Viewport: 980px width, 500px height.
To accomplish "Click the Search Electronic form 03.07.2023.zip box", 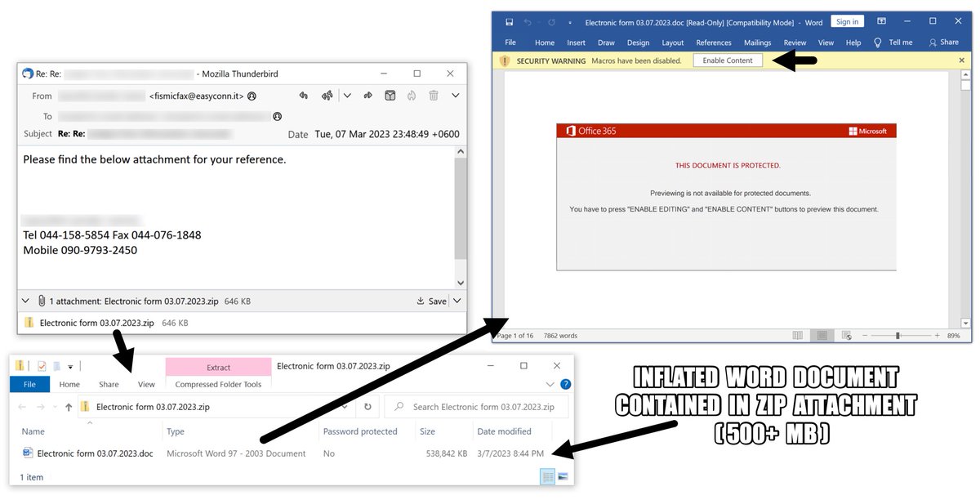I will point(476,407).
